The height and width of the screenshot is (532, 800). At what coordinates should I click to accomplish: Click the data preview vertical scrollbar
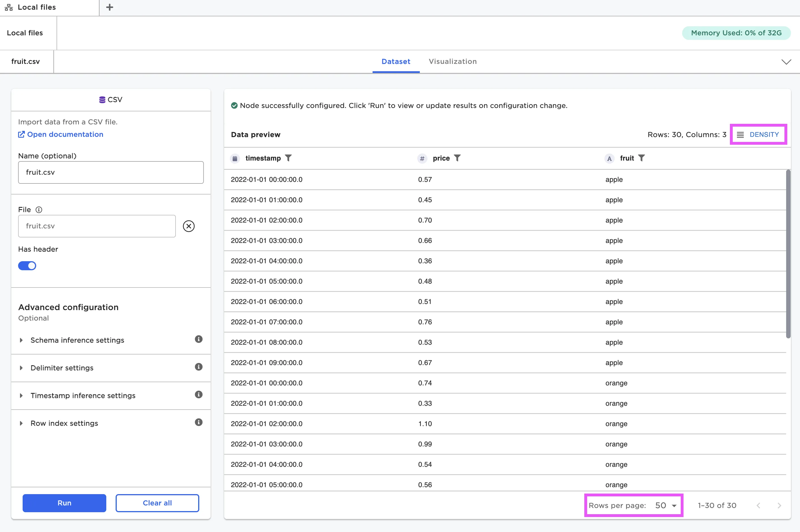coord(788,254)
